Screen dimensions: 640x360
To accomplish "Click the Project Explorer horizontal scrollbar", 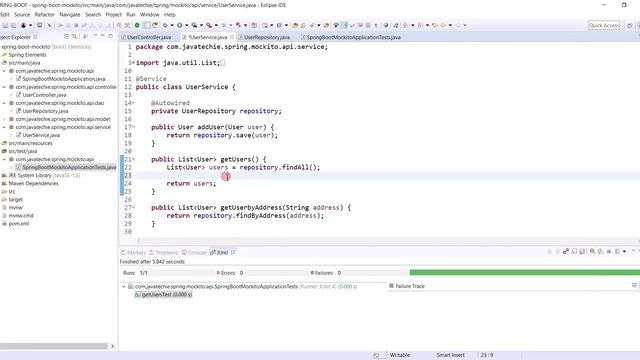I will click(x=53, y=346).
